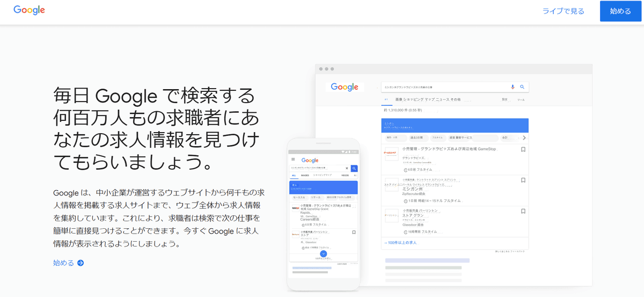
Task: Open the ライブで見る link
Action: tap(563, 11)
